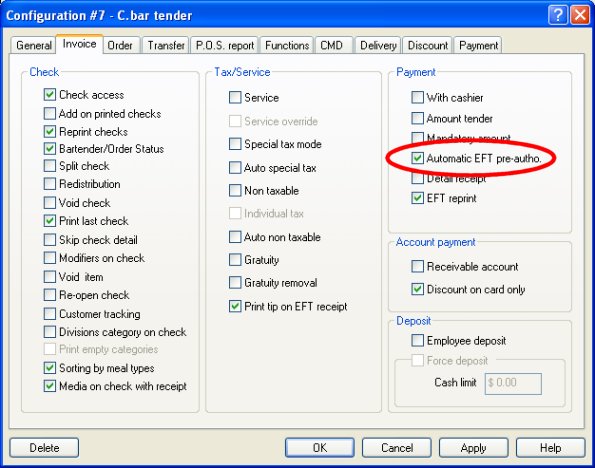This screenshot has height=468, width=595.
Task: Click the title bar help question-mark icon
Action: [557, 15]
